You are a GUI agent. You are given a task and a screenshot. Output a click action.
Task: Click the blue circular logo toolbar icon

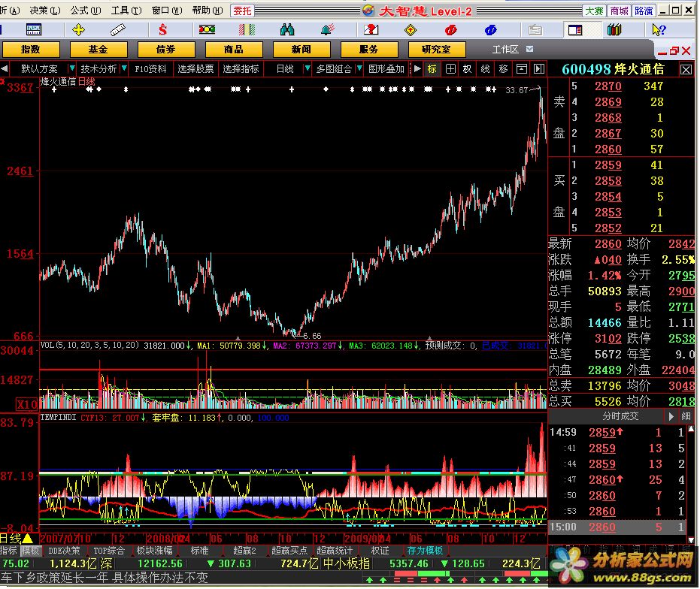[x=491, y=30]
